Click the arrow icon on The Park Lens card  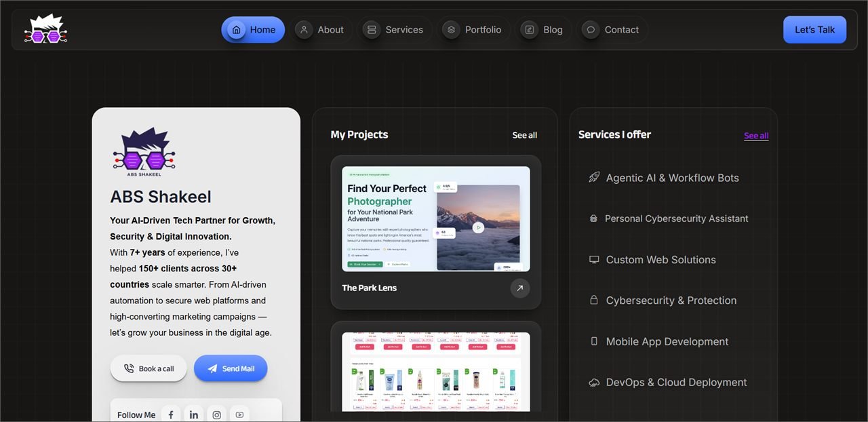520,288
